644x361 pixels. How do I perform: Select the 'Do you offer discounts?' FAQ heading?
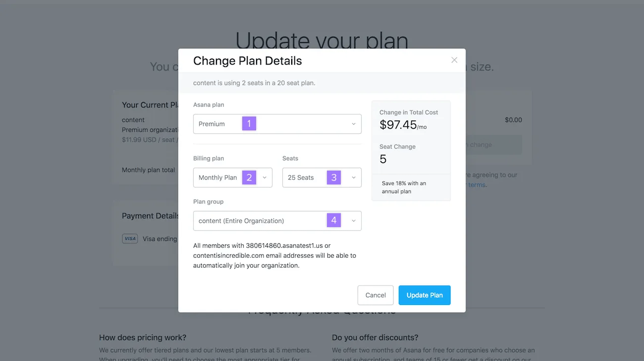(x=374, y=337)
